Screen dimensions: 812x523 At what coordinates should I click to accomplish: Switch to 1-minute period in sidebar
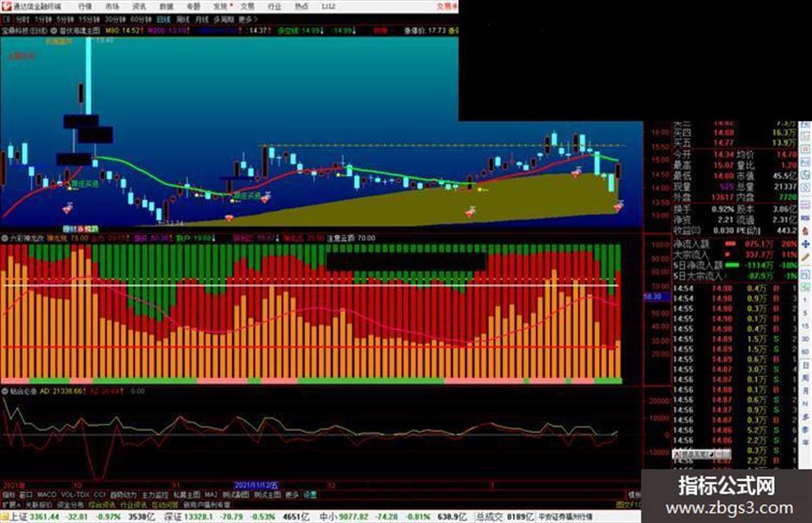click(805, 301)
